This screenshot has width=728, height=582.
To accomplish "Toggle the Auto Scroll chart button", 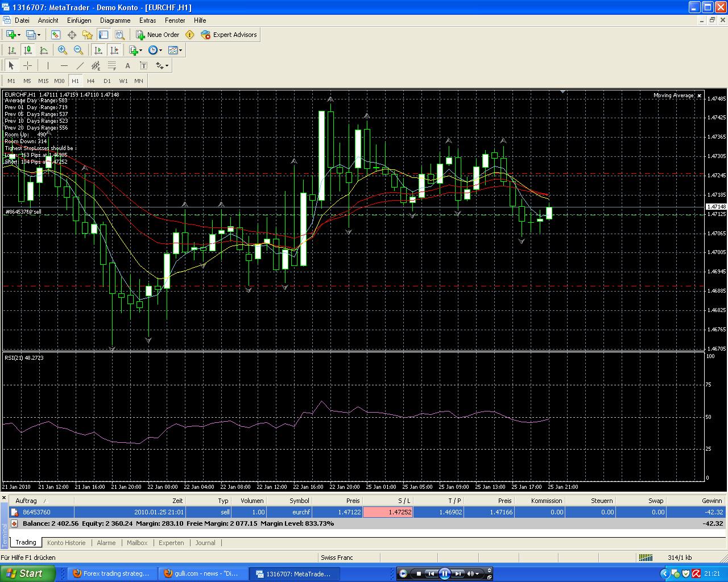I will pyautogui.click(x=98, y=50).
